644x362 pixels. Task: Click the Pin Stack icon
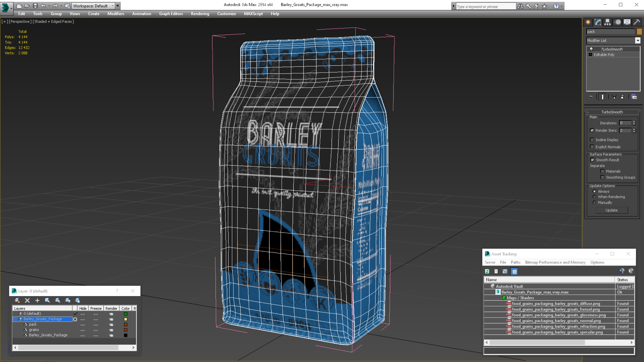point(591,97)
